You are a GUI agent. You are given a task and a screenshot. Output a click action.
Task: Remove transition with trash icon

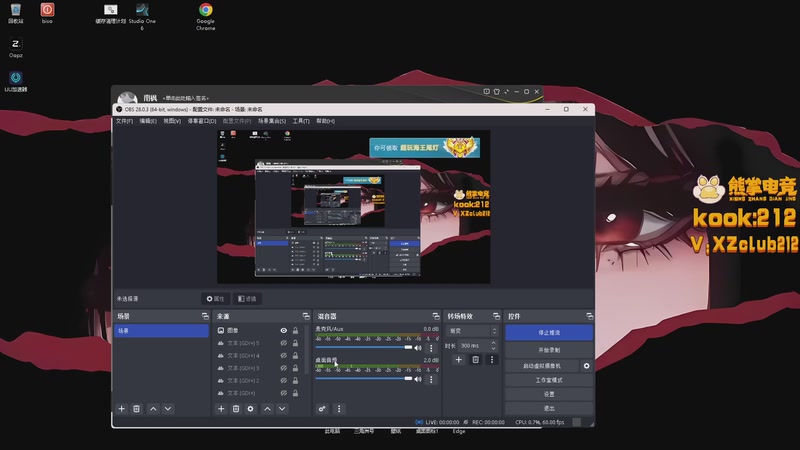pos(476,360)
